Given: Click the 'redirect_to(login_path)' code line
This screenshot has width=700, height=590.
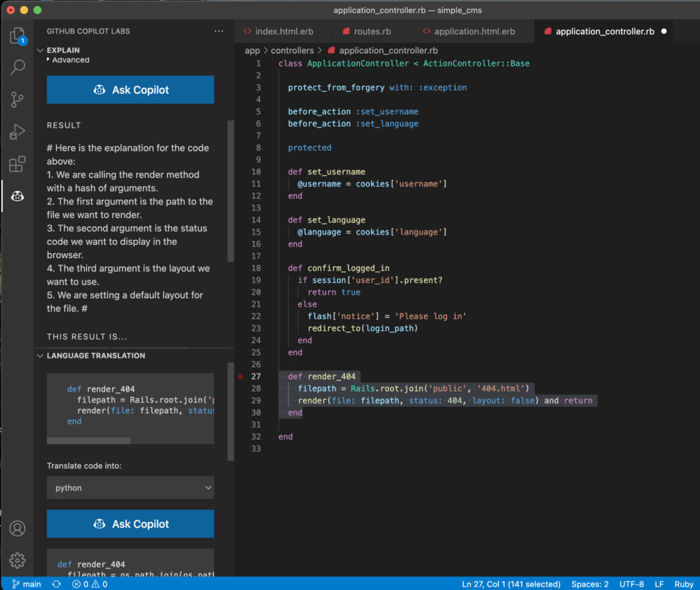Looking at the screenshot, I should [x=362, y=328].
